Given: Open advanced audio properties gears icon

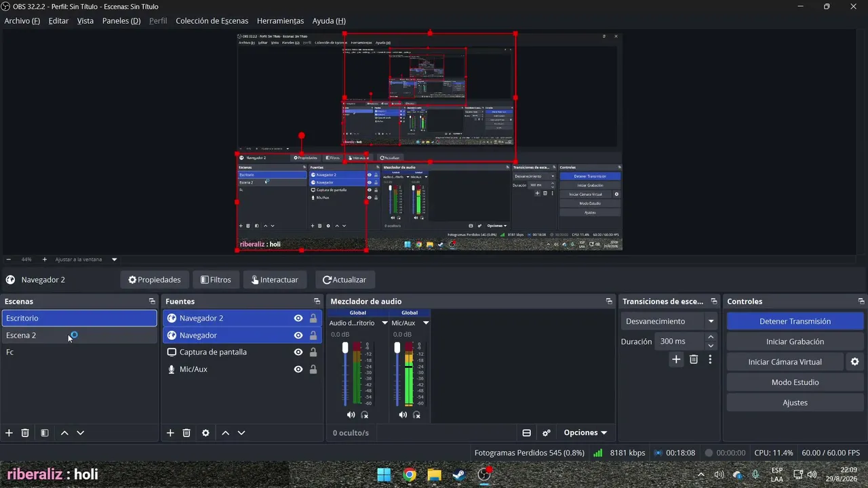Looking at the screenshot, I should [547, 433].
